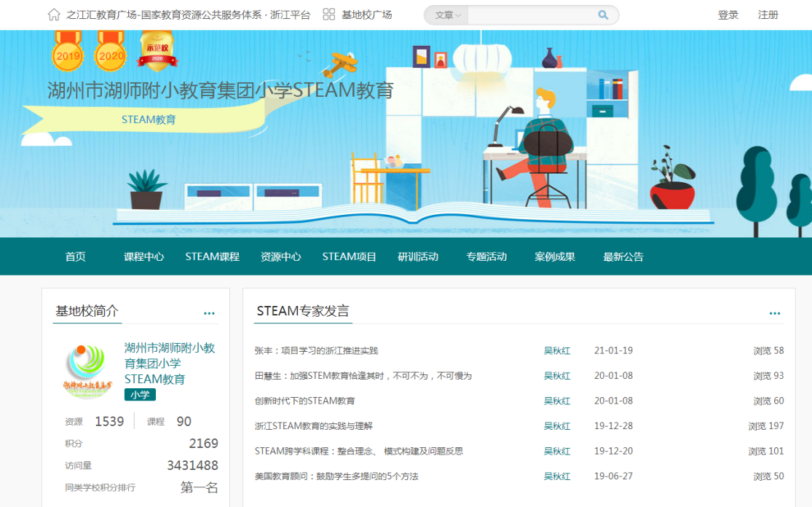Focus the search text input field

[532, 15]
